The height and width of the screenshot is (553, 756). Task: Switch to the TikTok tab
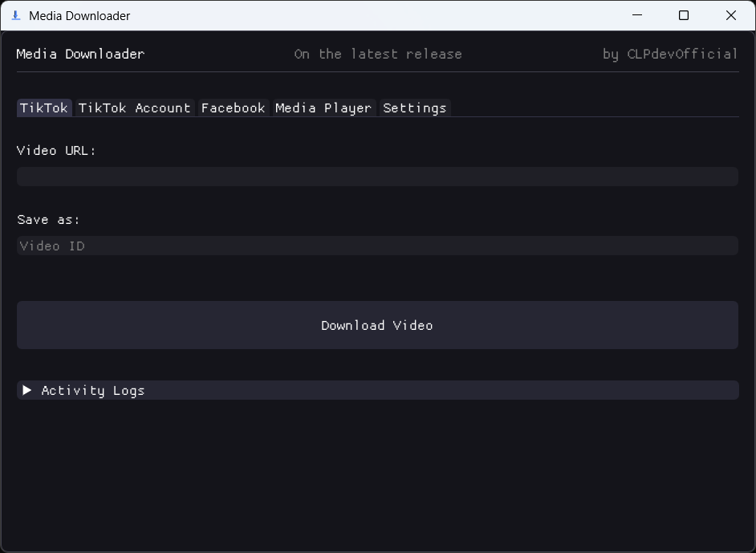(x=44, y=108)
